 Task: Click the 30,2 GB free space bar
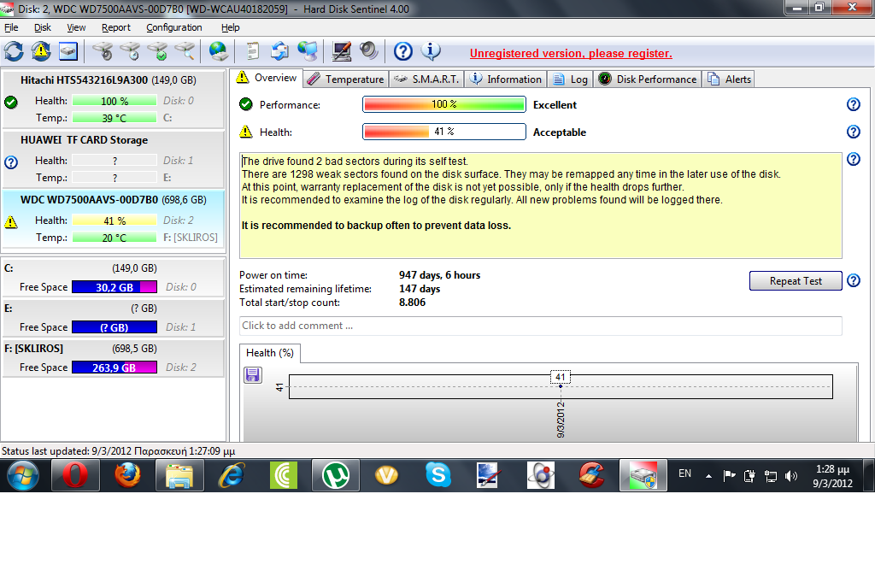click(115, 287)
